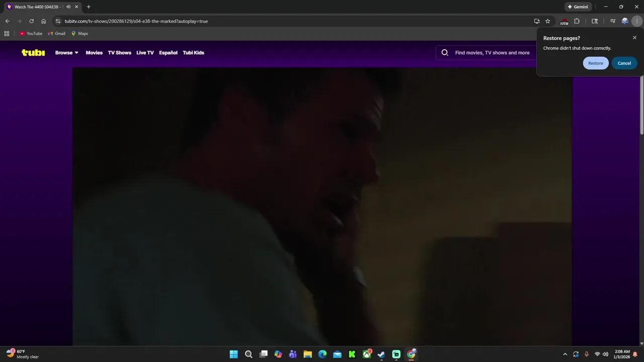Go to Movies section

(94, 53)
